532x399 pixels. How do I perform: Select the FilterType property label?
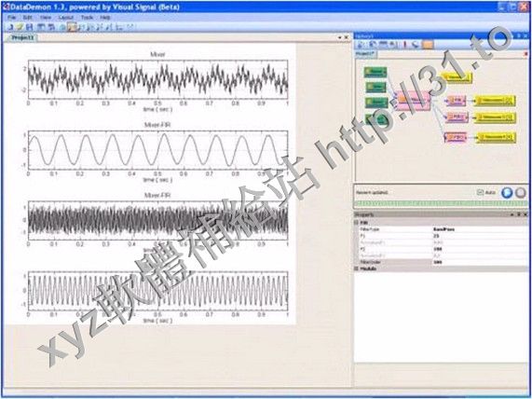point(370,229)
